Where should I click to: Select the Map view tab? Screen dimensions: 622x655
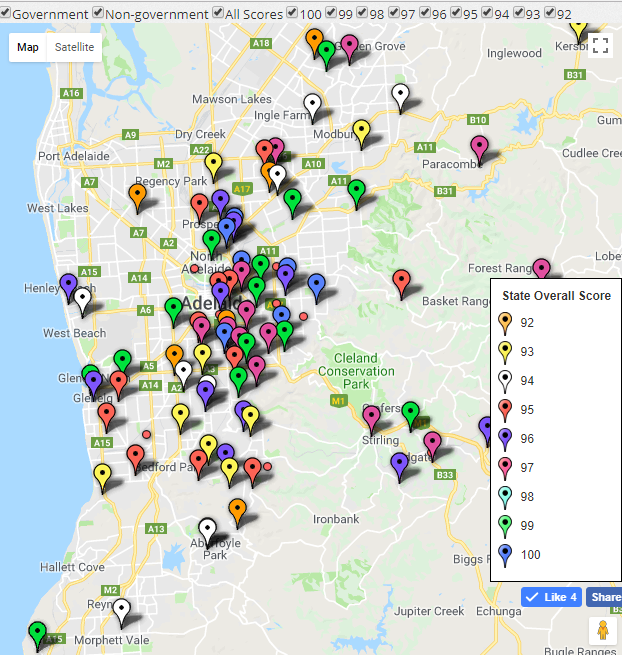(28, 48)
